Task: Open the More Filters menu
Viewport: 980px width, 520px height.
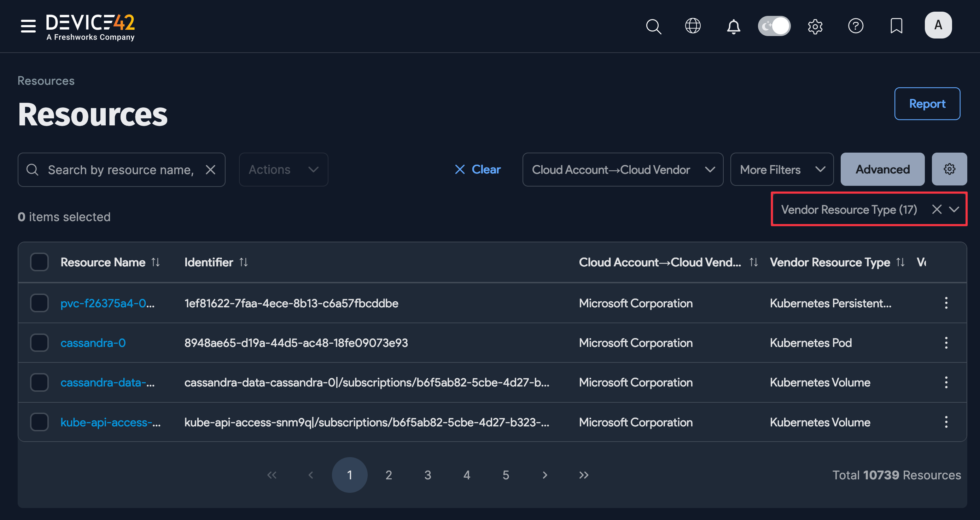Action: (781, 170)
